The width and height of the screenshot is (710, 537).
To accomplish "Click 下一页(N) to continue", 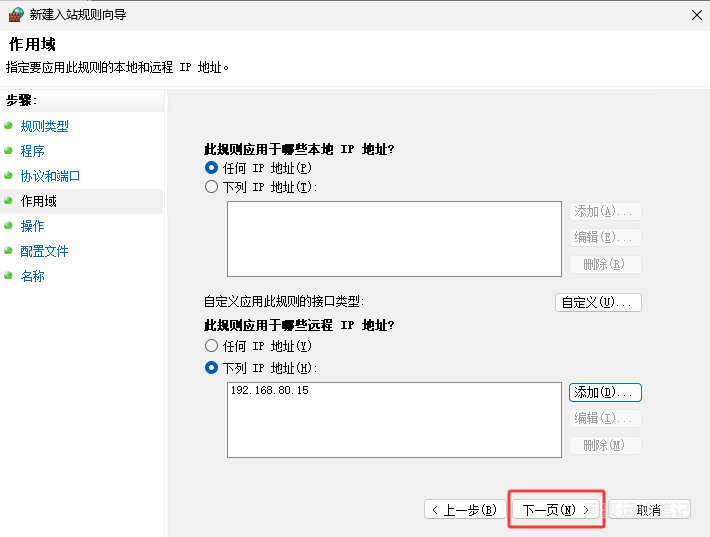I will pos(556,510).
